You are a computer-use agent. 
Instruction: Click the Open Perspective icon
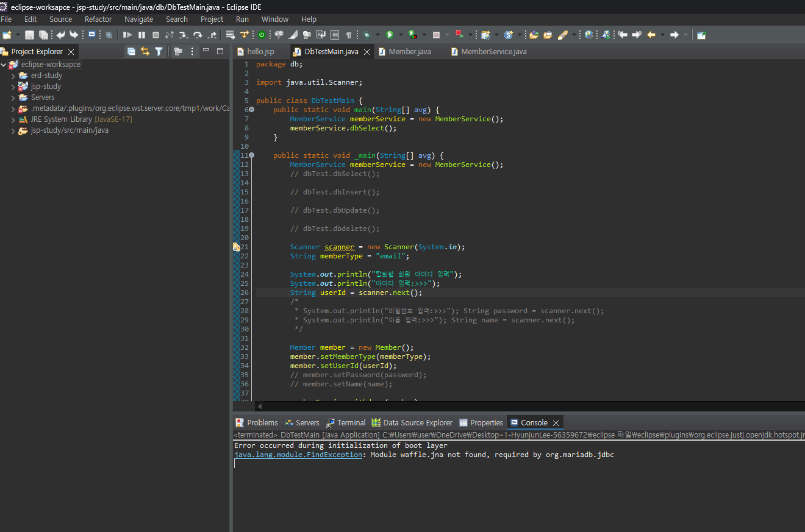701,35
